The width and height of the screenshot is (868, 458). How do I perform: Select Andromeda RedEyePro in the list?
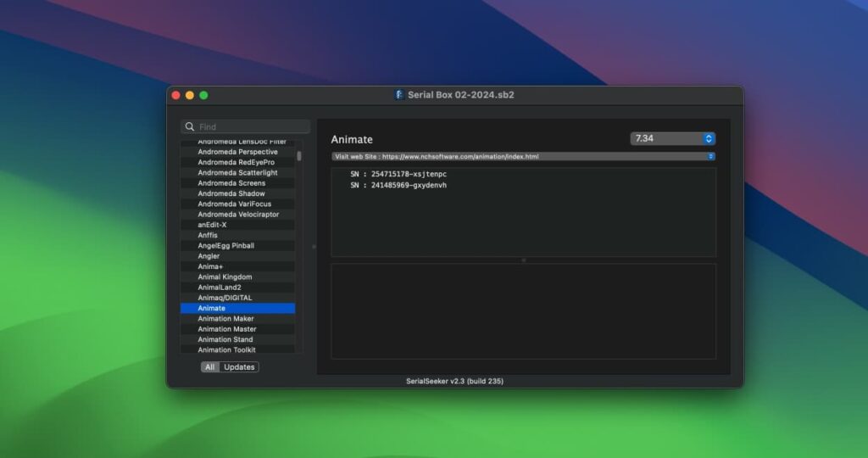[238, 162]
